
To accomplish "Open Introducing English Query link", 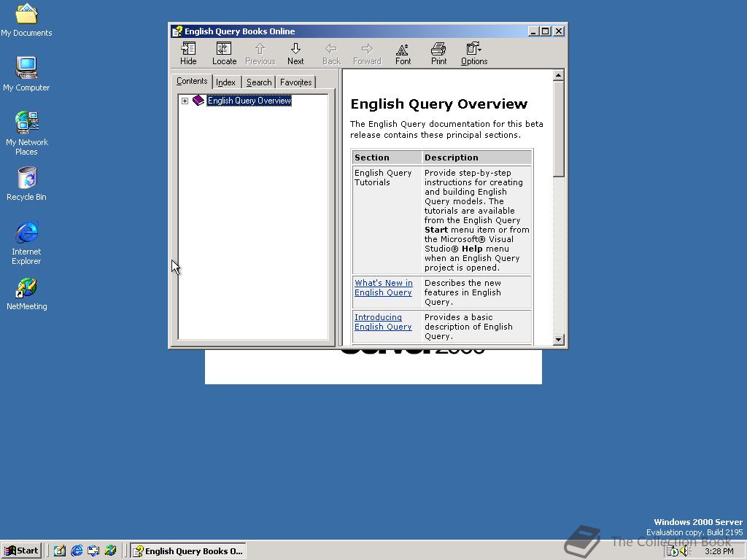I will point(383,322).
